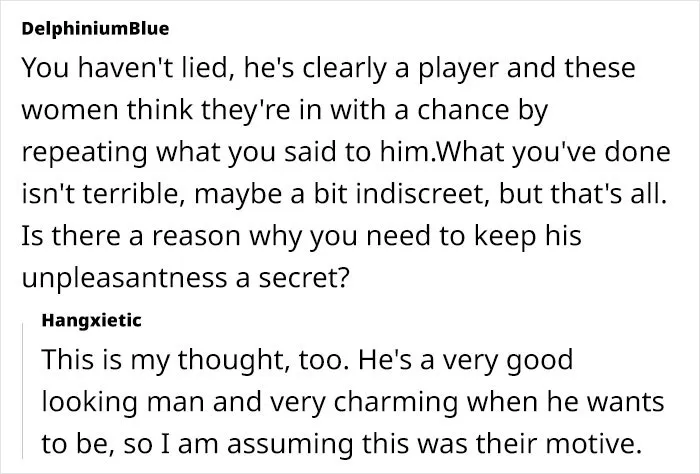Click the line starting 'Is there a reason'
Viewport: 700px width, 474px height.
click(301, 236)
